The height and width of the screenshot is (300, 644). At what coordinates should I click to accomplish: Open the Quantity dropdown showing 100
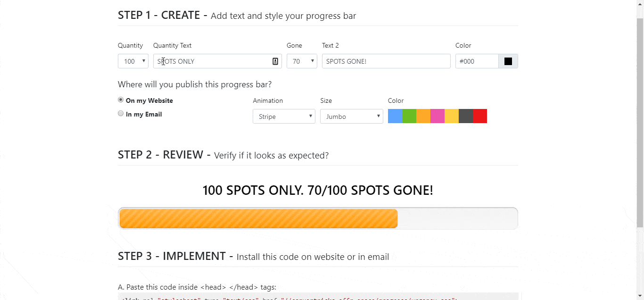133,61
